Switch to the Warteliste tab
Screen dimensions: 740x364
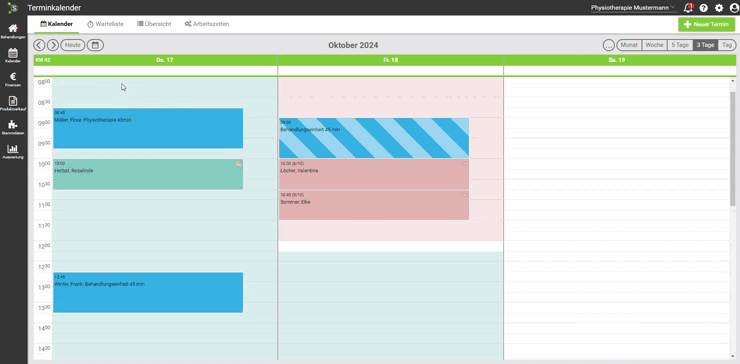tap(105, 24)
